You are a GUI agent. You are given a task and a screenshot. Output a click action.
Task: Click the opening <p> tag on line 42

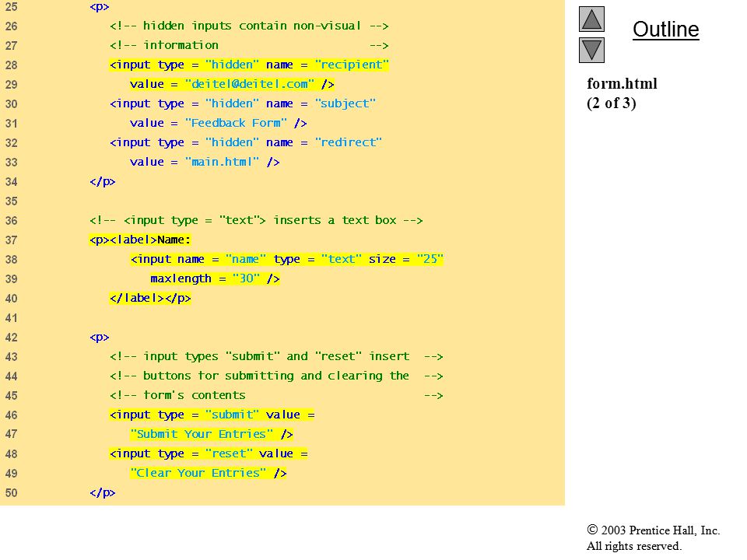click(100, 337)
